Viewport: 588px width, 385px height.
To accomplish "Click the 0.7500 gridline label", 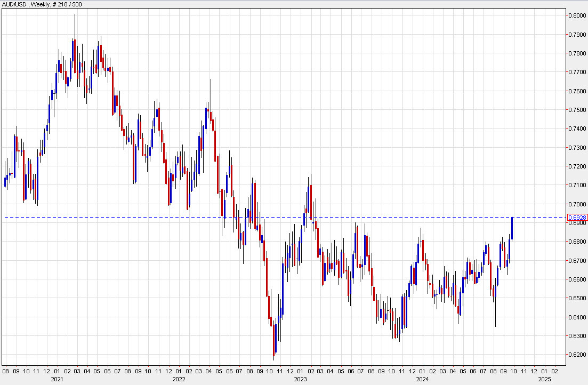I will (576, 111).
